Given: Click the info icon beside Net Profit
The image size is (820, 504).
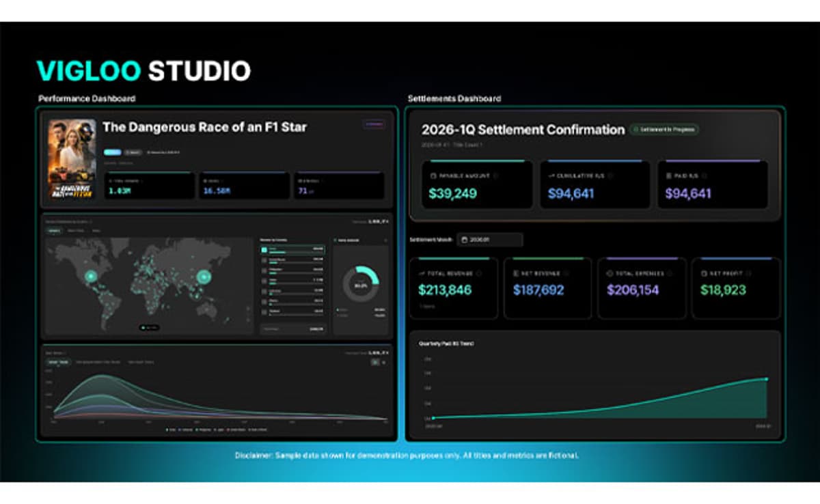Looking at the screenshot, I should 748,274.
